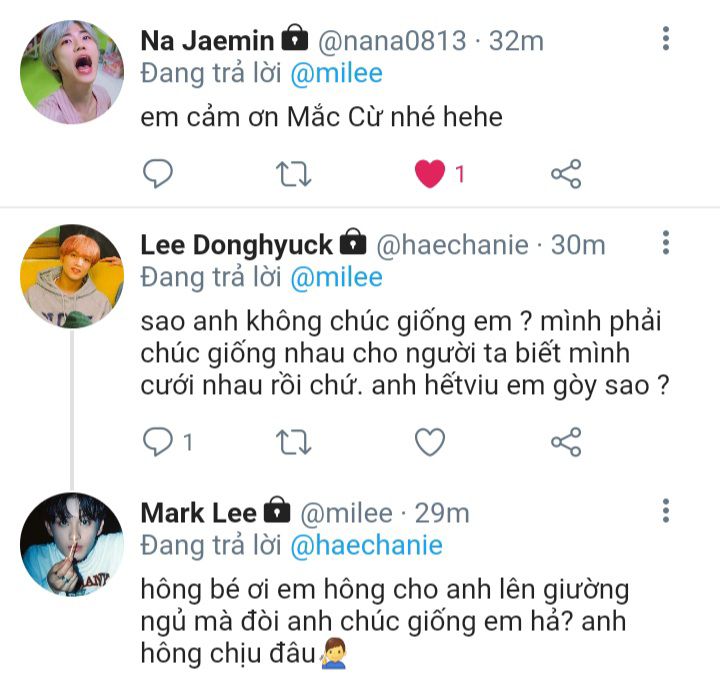Open more options on Lee Donghyuck's tweet
Image resolution: width=720 pixels, height=680 pixels.
click(x=666, y=243)
